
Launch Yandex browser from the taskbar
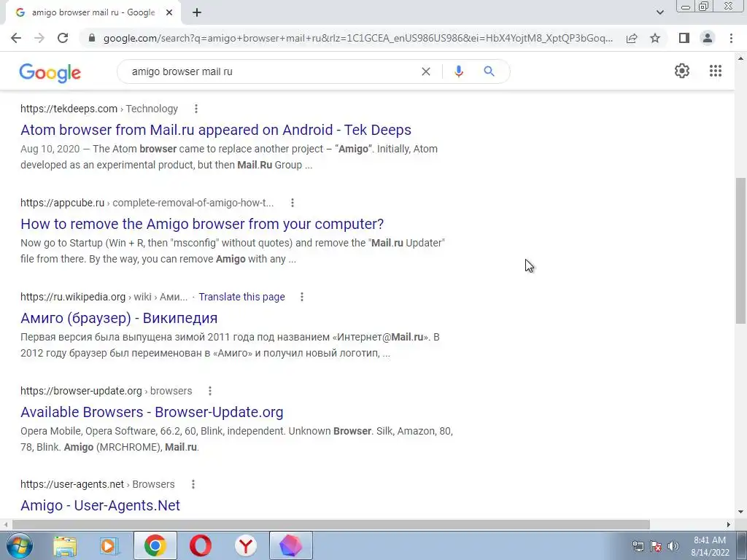pyautogui.click(x=246, y=545)
